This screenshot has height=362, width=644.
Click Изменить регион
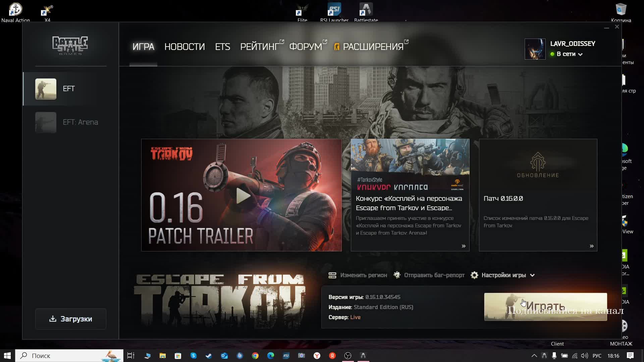[358, 275]
